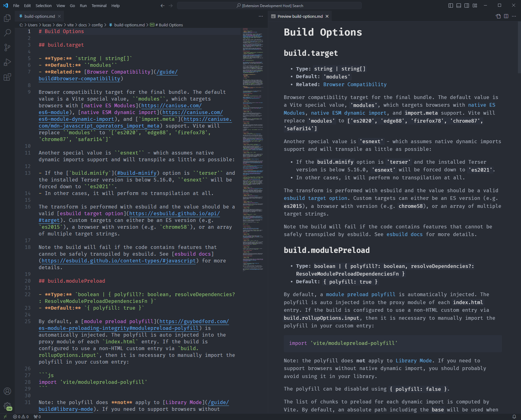Place cursor on '## build.modulePreload' source line
Screen dimensions: 521x420
tap(72, 281)
